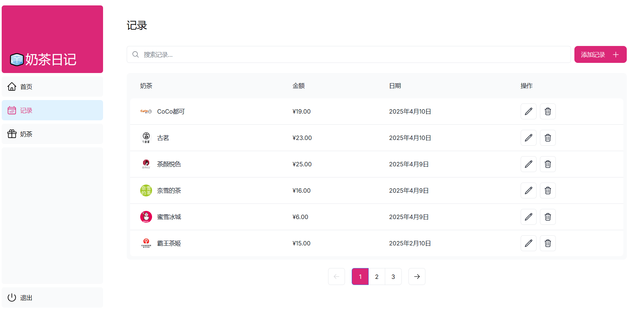Click the ¥6.00 amount
Screen dimensions: 644x312
pyautogui.click(x=300, y=217)
